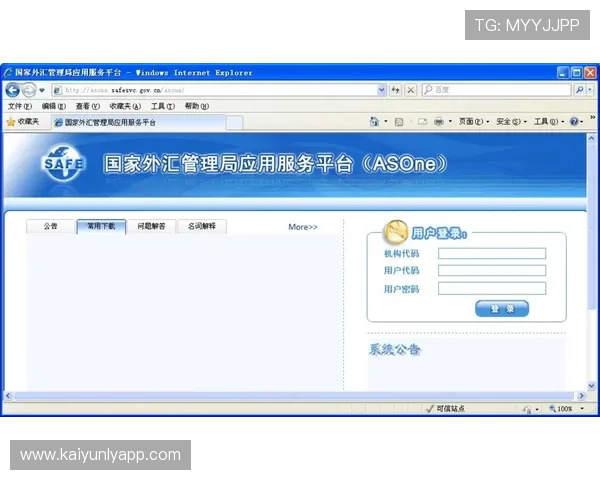Maximize the Internet Explorer window
The width and height of the screenshot is (600, 480).
(x=576, y=72)
